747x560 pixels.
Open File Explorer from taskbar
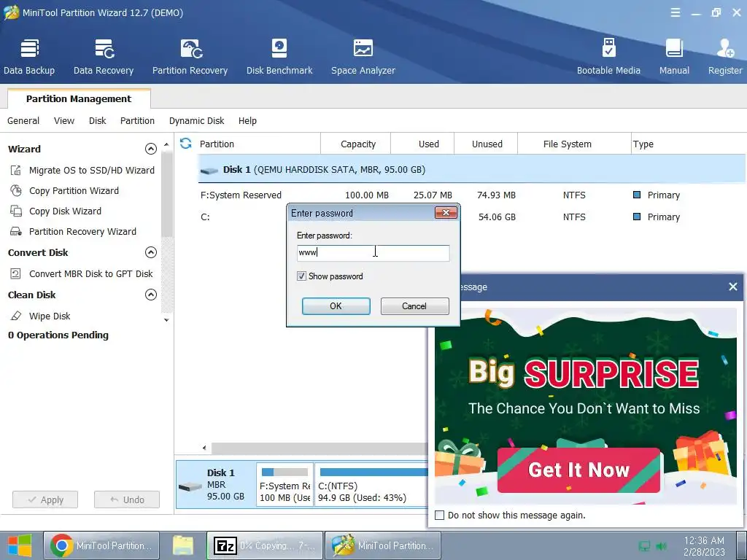183,545
